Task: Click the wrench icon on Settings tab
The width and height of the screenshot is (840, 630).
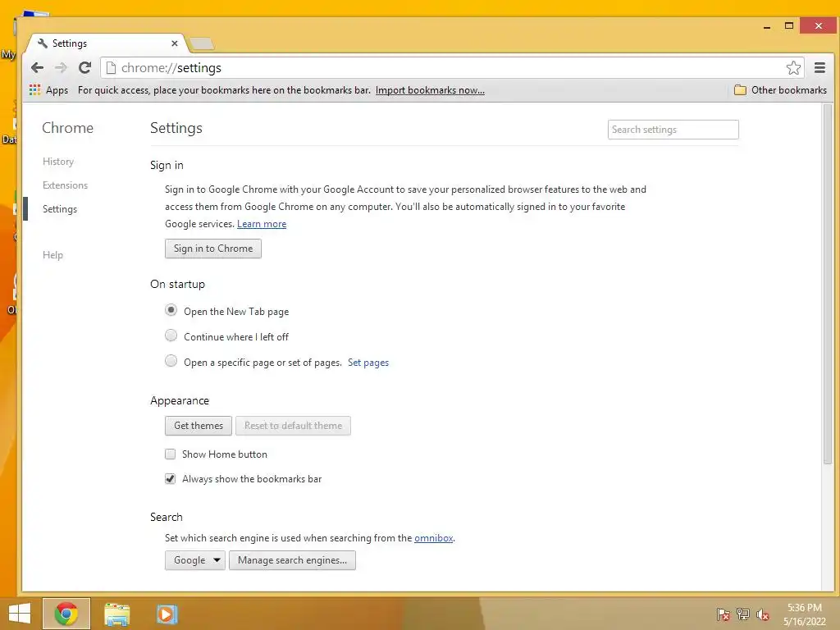Action: coord(43,43)
